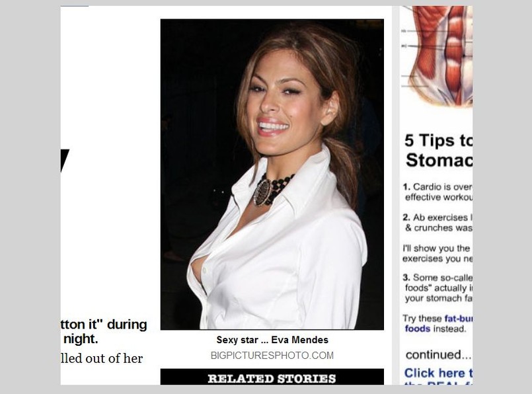Screen dimensions: 532x394
Task: Open the '5 Tips to' ad headline
Action: [x=438, y=140]
